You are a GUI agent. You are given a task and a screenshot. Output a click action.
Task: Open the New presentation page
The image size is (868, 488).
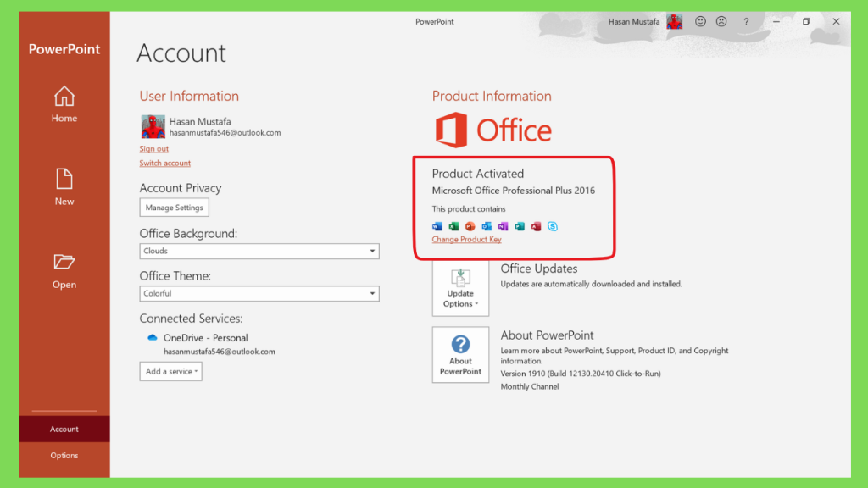[x=64, y=187]
